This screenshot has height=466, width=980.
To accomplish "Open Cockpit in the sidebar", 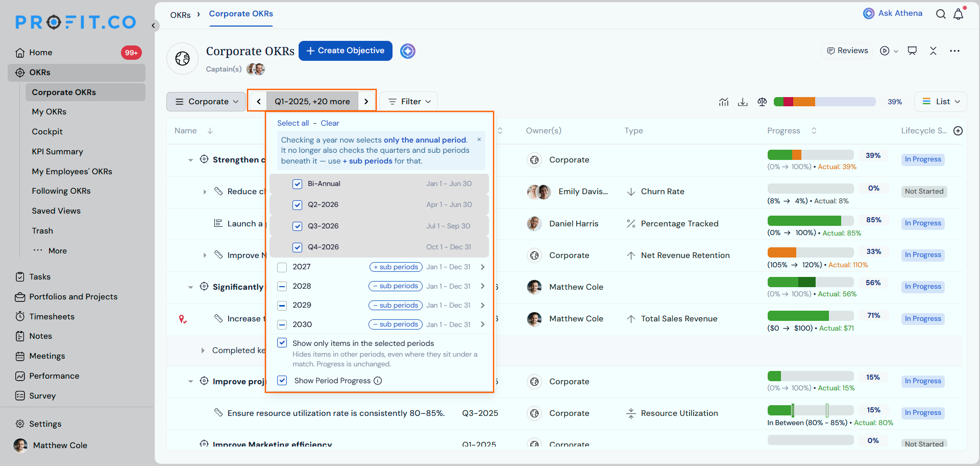I will [47, 132].
